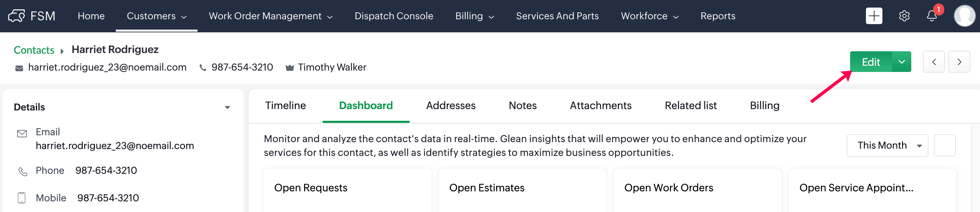Click the square button beside This Month
The height and width of the screenshot is (212, 980).
click(945, 145)
